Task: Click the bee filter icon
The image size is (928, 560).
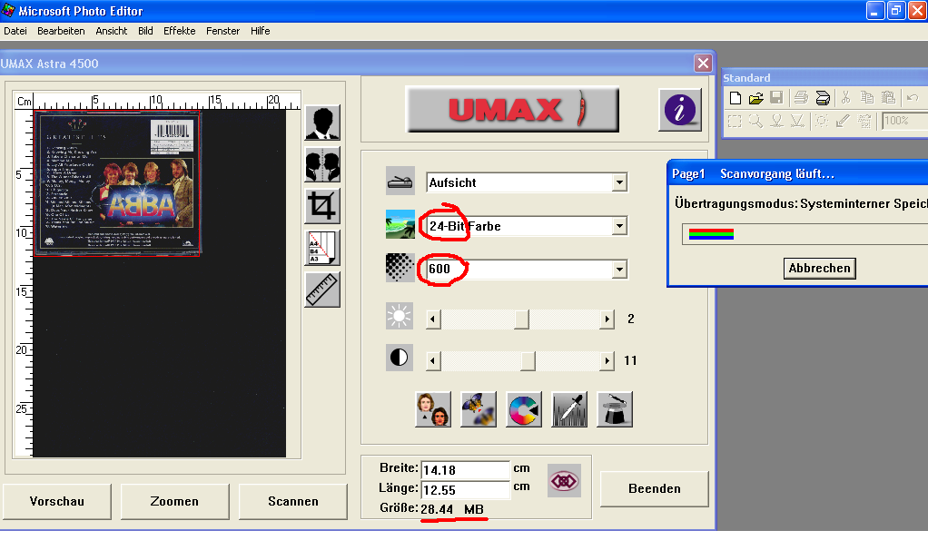Action: click(x=479, y=409)
